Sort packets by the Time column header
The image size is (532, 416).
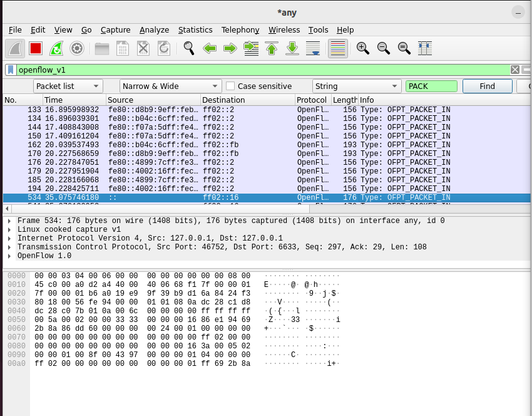point(74,100)
